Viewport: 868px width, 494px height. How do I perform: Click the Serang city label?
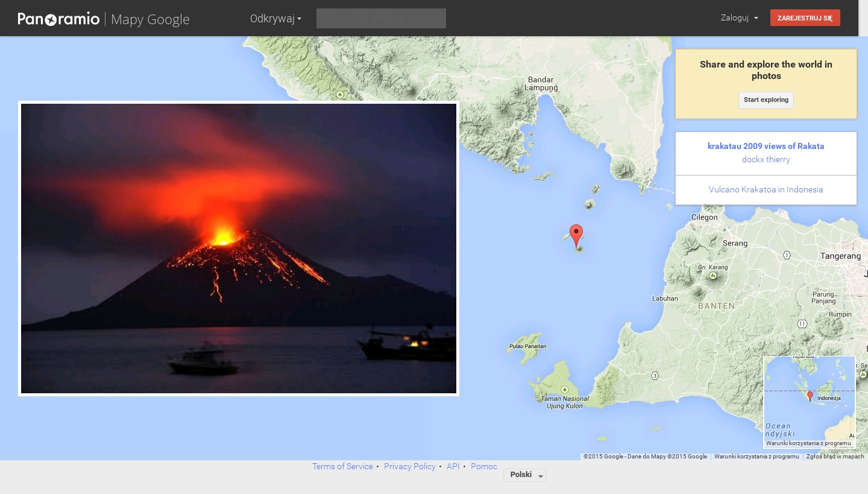point(735,244)
